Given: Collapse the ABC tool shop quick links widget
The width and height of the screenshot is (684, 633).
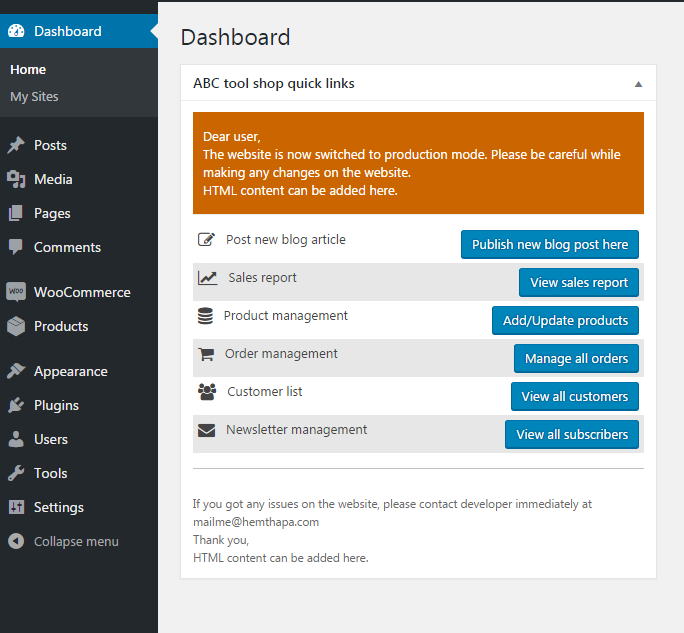Looking at the screenshot, I should [x=638, y=84].
